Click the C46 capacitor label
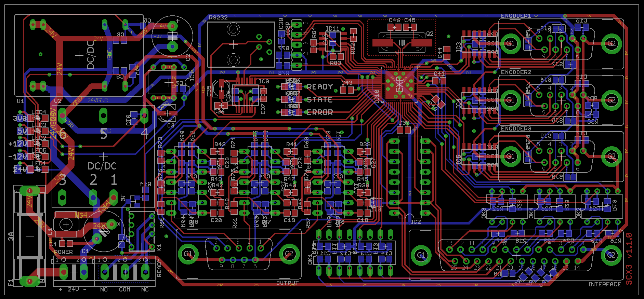This screenshot has width=644, height=299. tap(394, 21)
